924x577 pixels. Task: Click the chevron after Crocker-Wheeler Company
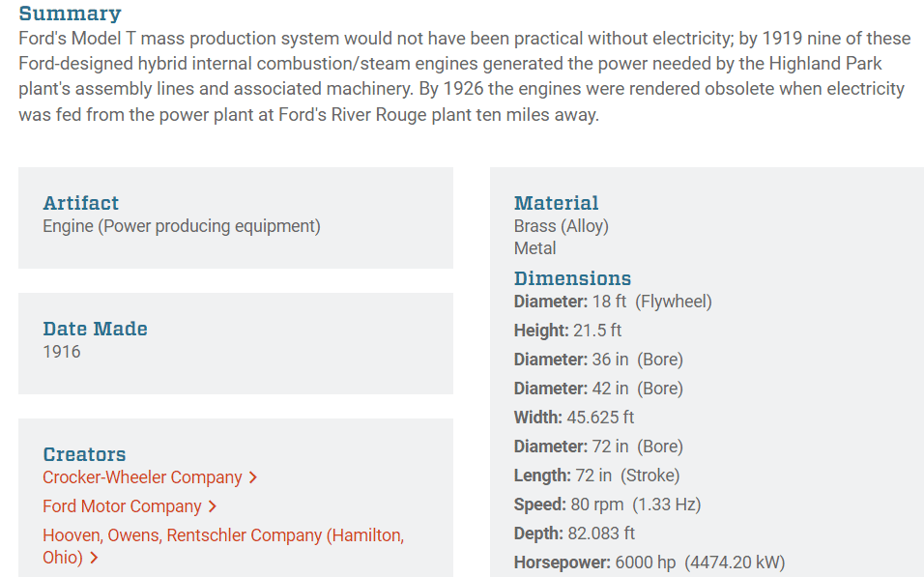[253, 477]
